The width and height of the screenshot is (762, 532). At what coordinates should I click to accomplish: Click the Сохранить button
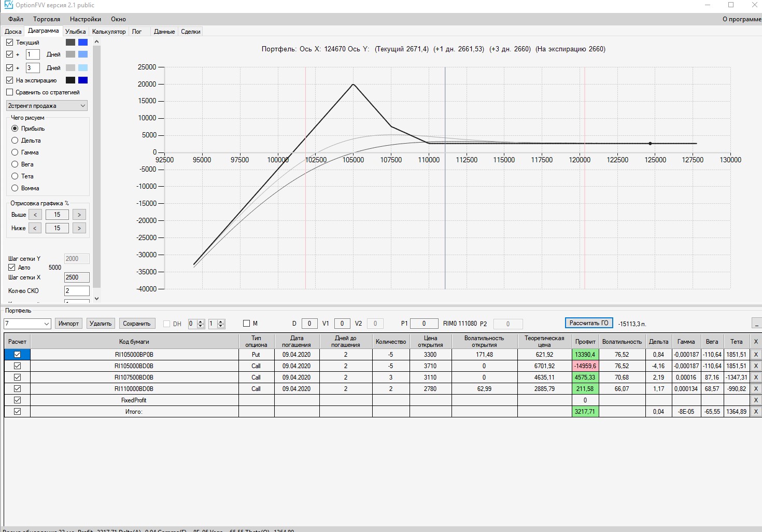137,324
